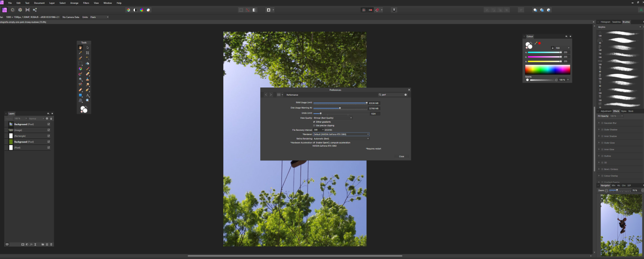
Task: Choose the Rectangle shape tool
Action: [80, 95]
